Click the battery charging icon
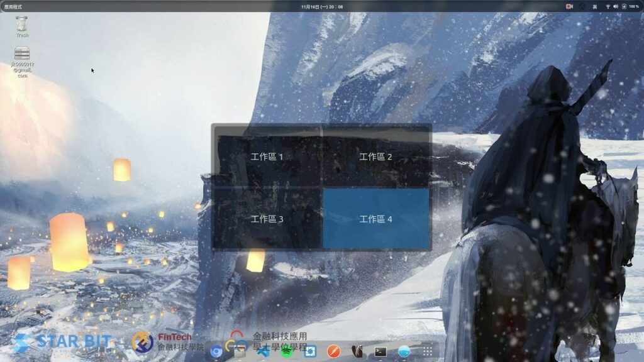The height and width of the screenshot is (362, 644). pos(624,6)
